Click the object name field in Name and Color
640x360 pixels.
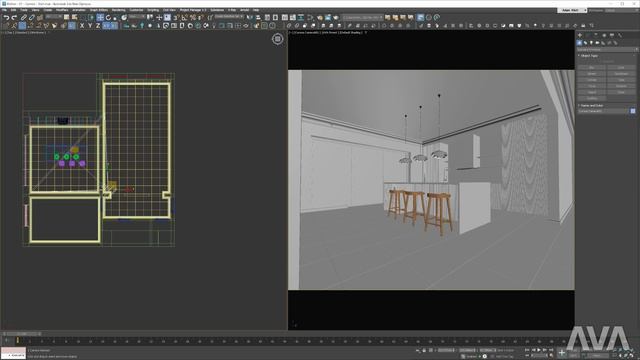603,111
